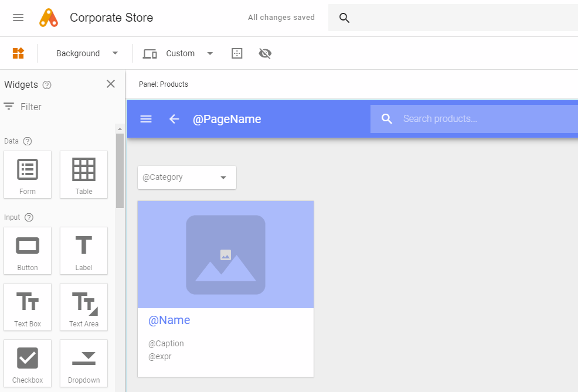Click the back arrow in the page header

pos(174,119)
